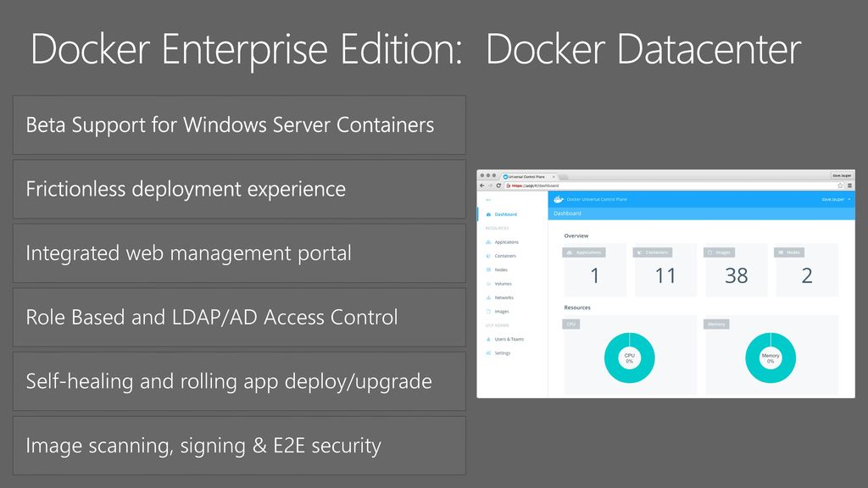Image resolution: width=868 pixels, height=488 pixels.
Task: Open a new browser tab
Action: (x=564, y=177)
